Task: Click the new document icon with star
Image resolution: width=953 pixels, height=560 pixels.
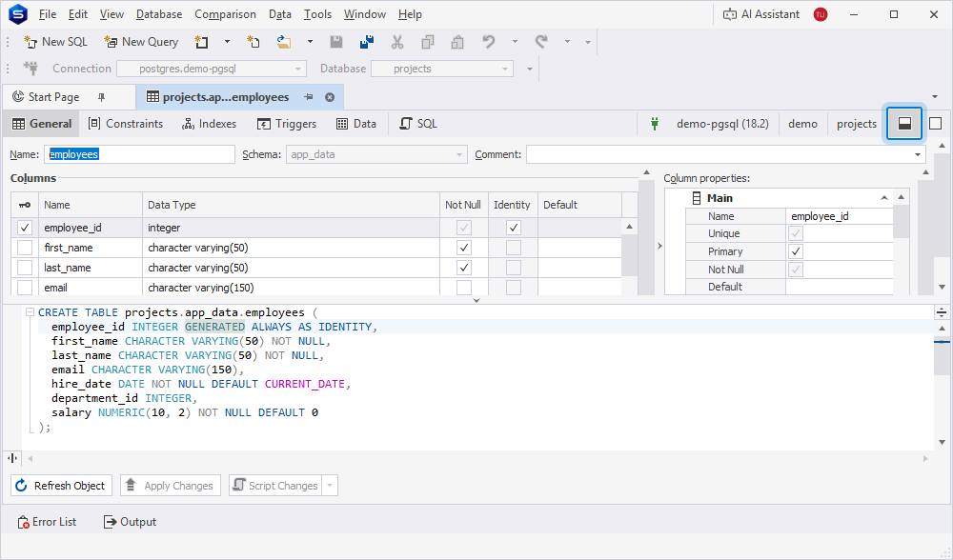Action: point(201,42)
